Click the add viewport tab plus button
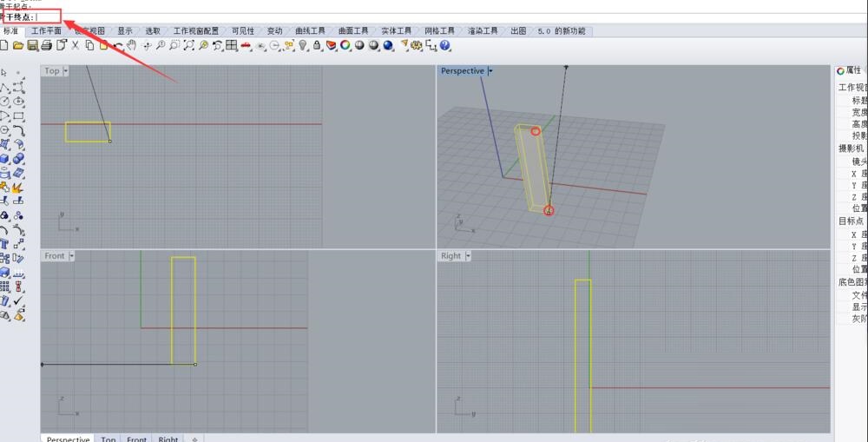Screen dimensions: 868x442 (x=194, y=439)
